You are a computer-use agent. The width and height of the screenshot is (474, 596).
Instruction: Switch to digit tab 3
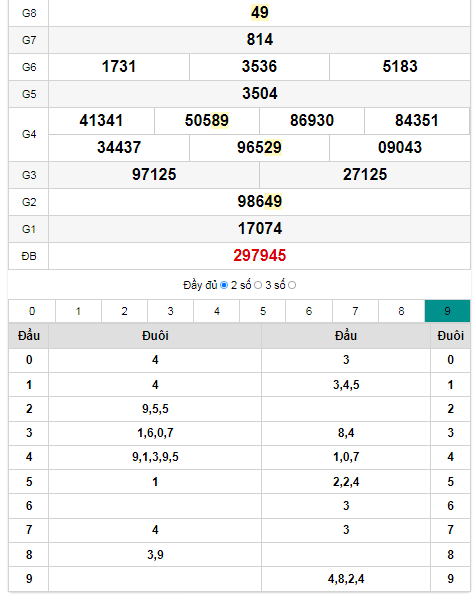click(x=170, y=311)
